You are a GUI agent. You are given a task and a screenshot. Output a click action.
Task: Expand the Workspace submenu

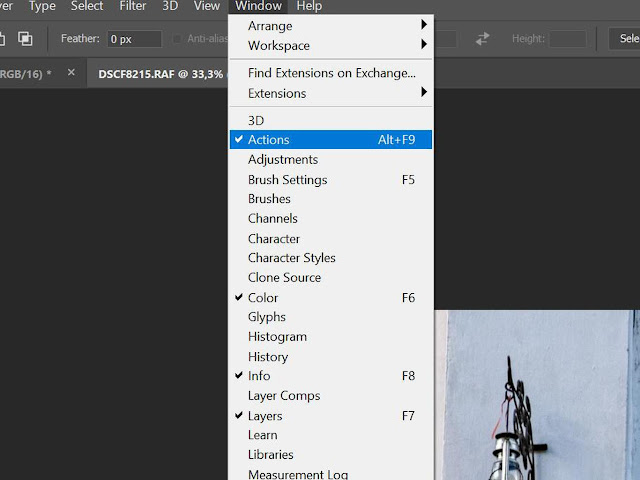[331, 45]
